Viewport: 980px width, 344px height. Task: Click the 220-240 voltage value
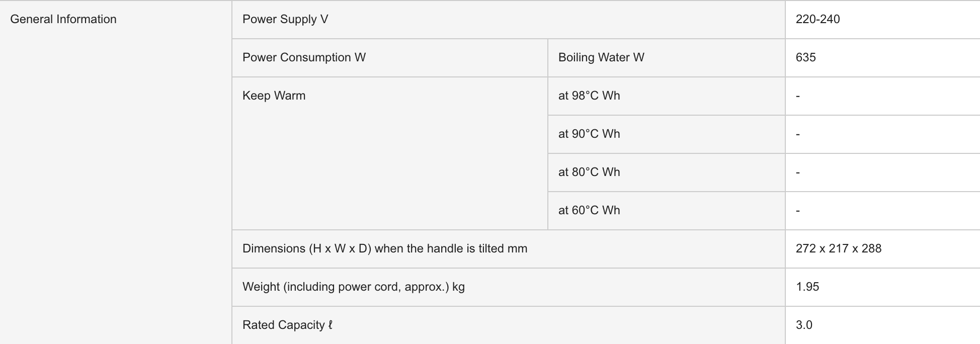click(818, 19)
